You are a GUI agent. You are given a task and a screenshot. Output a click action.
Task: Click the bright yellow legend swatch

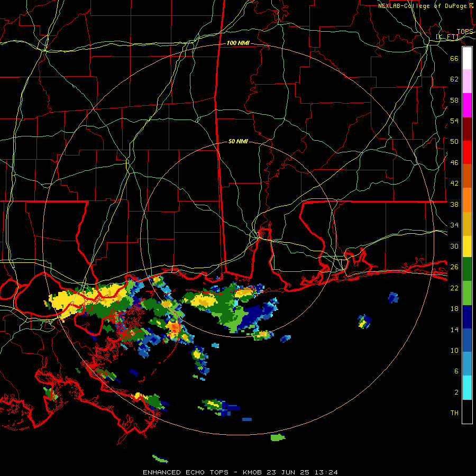pos(467,246)
